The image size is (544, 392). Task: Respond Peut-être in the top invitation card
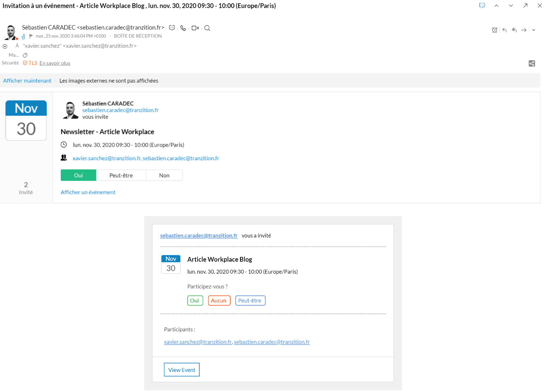pyautogui.click(x=121, y=175)
